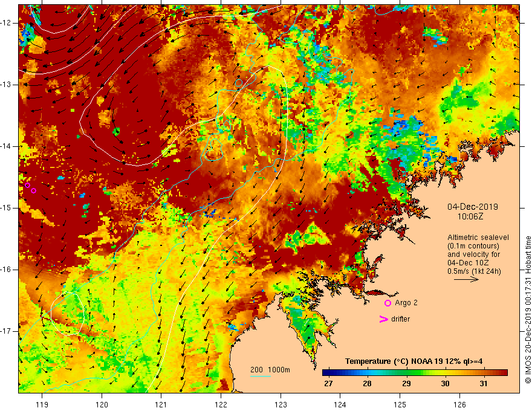The height and width of the screenshot is (411, 532).
Task: Click longitude axis label 120
Action: (102, 404)
